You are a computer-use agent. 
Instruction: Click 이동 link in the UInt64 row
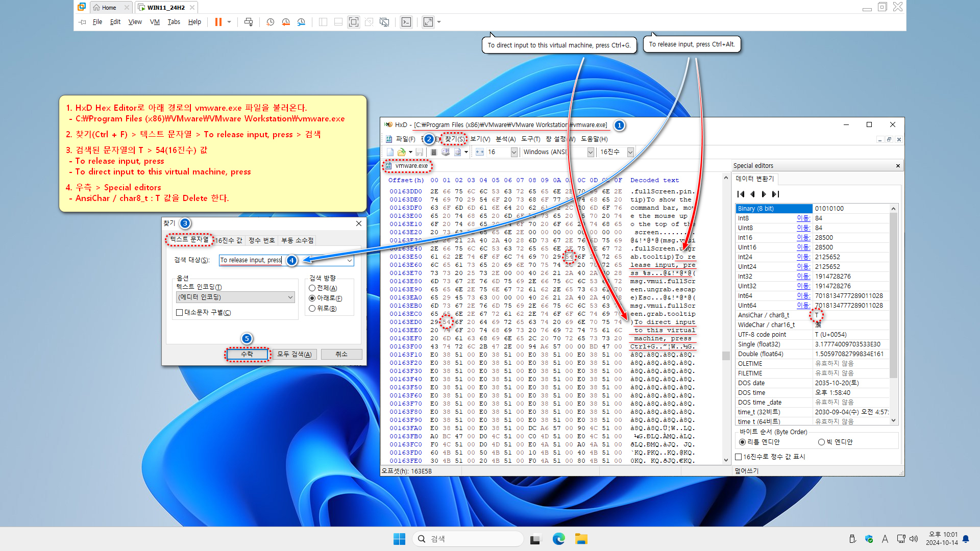(803, 306)
